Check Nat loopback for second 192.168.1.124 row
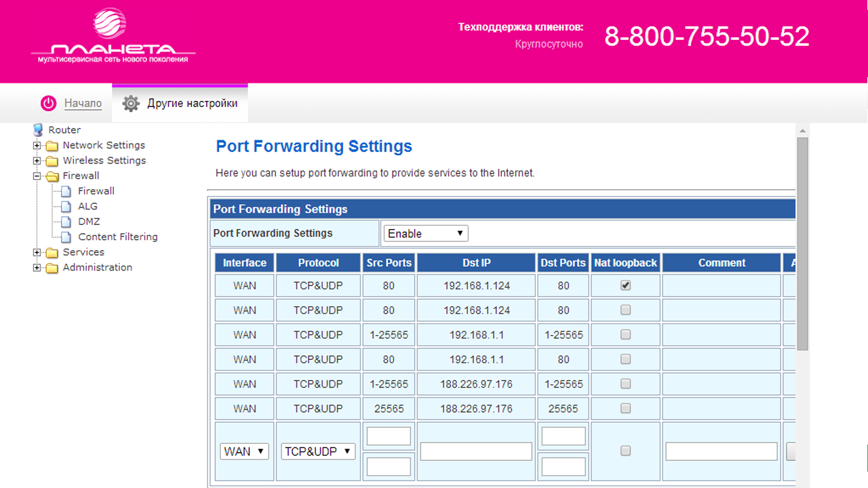Viewport: 868px width, 488px height. pyautogui.click(x=625, y=310)
